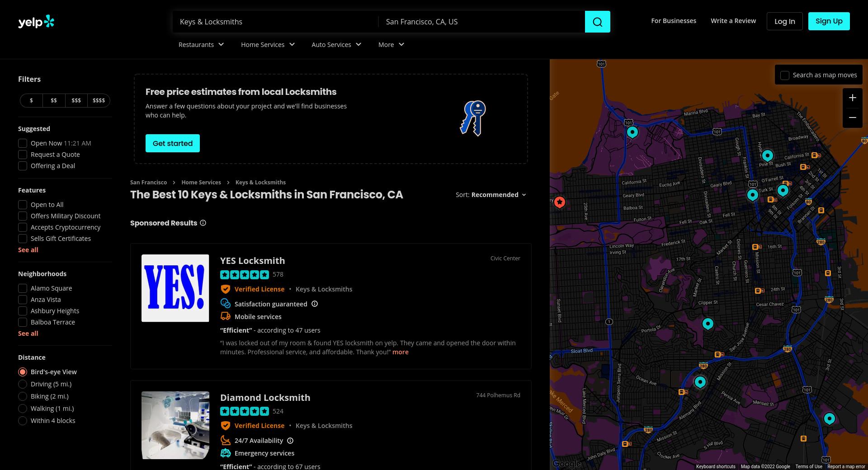Click Verified License badge for YES Locksmith

pos(252,289)
